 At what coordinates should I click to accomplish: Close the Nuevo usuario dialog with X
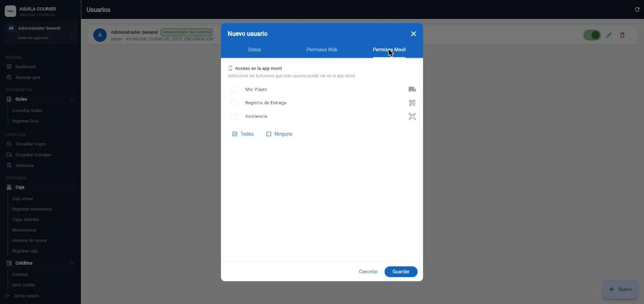pyautogui.click(x=414, y=34)
